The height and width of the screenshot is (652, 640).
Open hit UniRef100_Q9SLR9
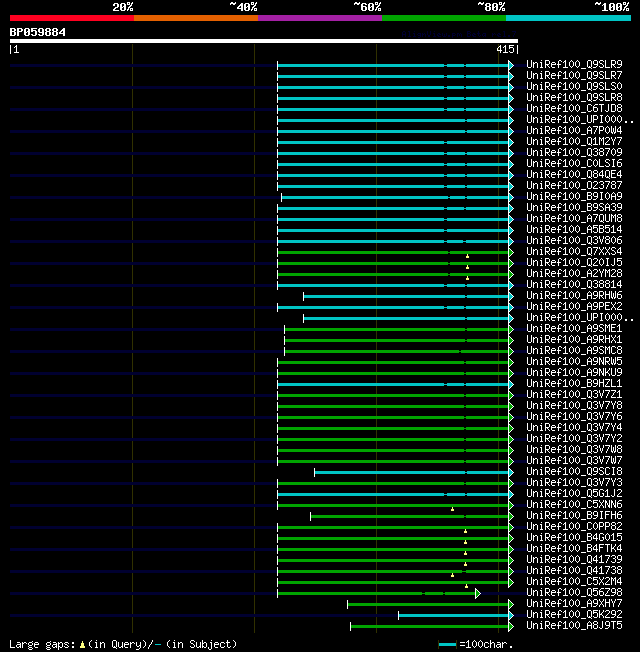(574, 64)
